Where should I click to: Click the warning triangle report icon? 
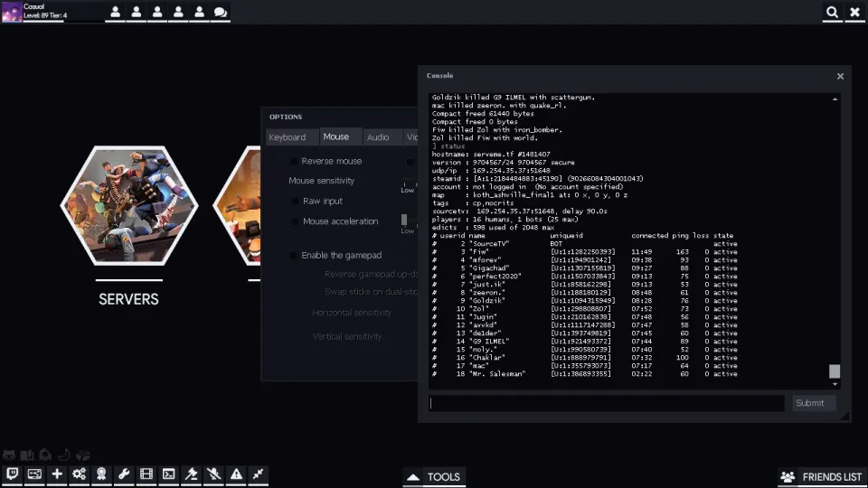tap(236, 474)
